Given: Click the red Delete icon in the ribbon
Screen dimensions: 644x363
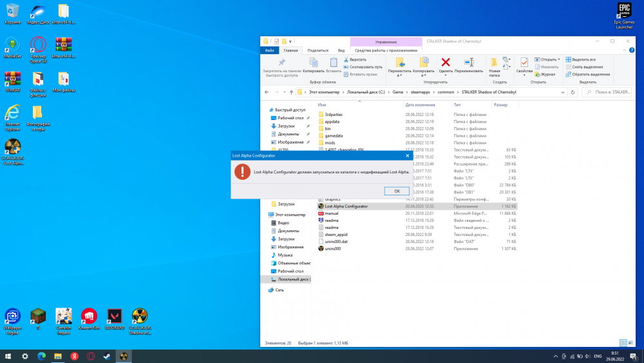Looking at the screenshot, I should [445, 63].
